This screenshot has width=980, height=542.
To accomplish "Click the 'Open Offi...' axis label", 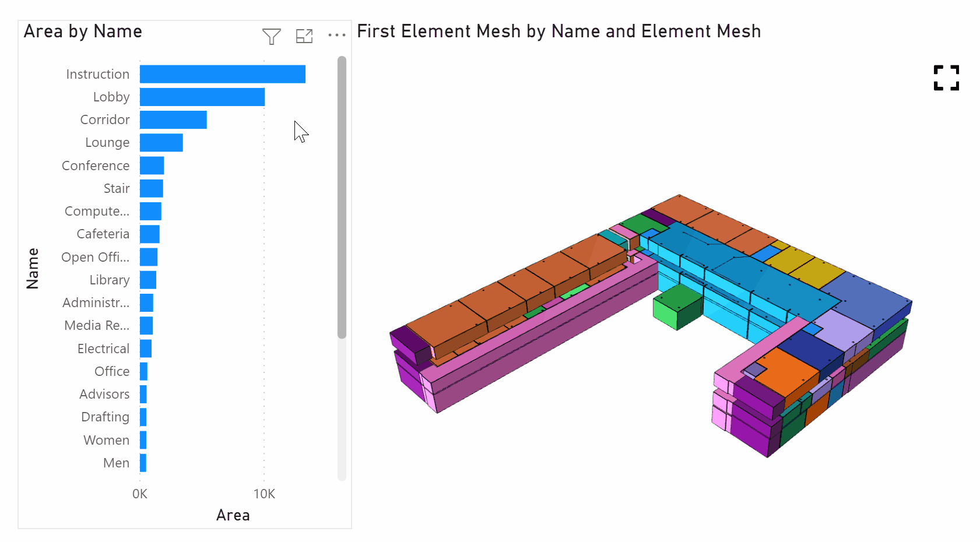I will 96,257.
